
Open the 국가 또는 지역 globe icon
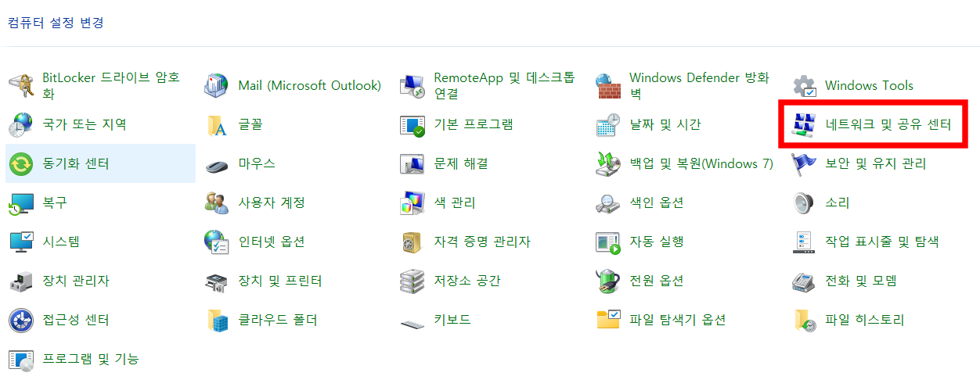point(21,124)
